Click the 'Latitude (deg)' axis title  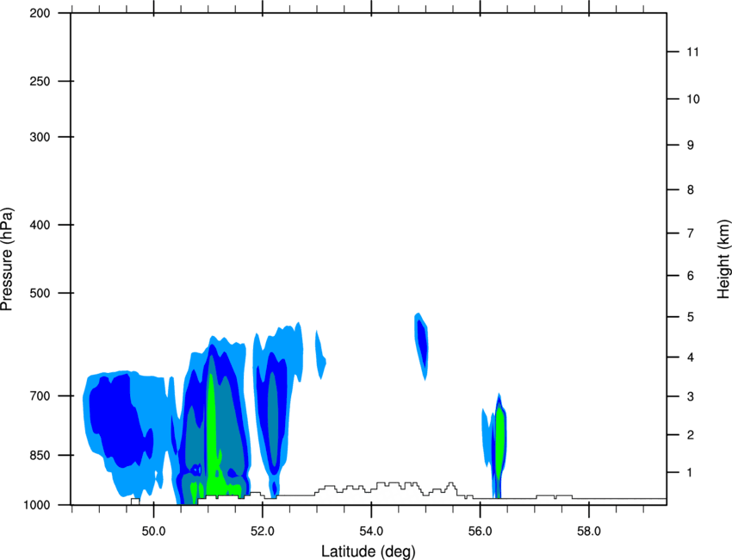368,551
